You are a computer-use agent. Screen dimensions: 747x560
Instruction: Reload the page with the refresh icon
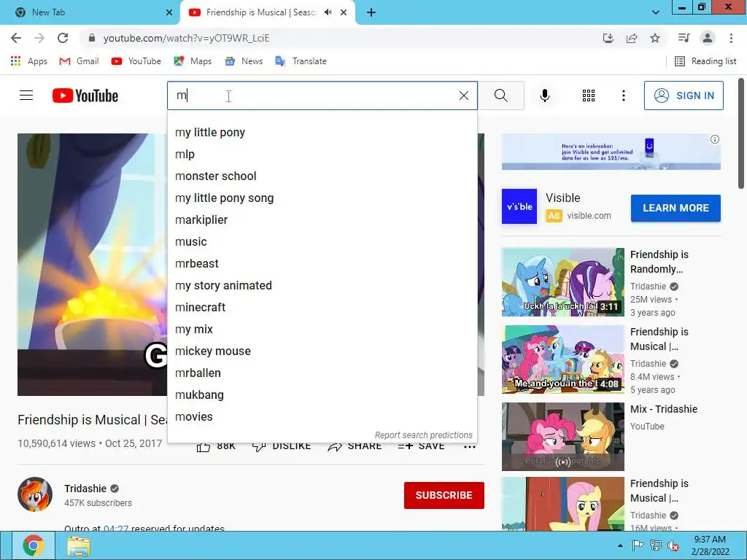[63, 38]
